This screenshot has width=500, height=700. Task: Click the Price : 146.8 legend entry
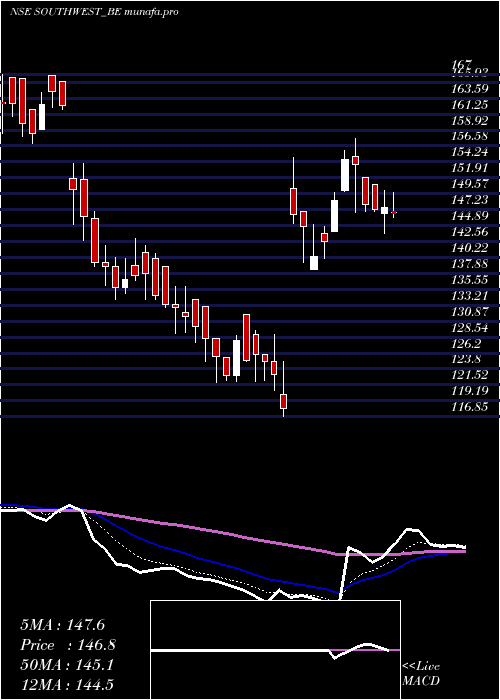pos(68,645)
